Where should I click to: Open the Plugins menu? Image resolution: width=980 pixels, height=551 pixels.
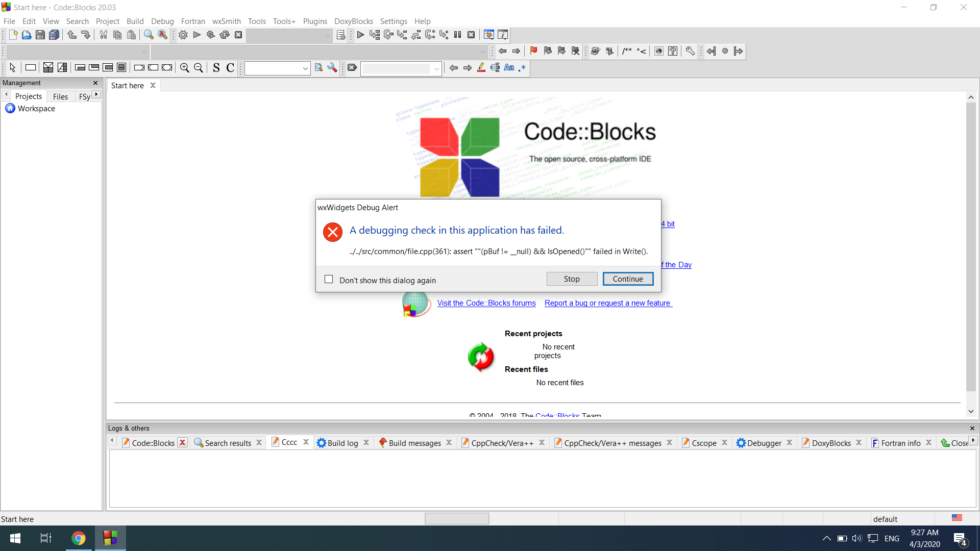point(314,21)
